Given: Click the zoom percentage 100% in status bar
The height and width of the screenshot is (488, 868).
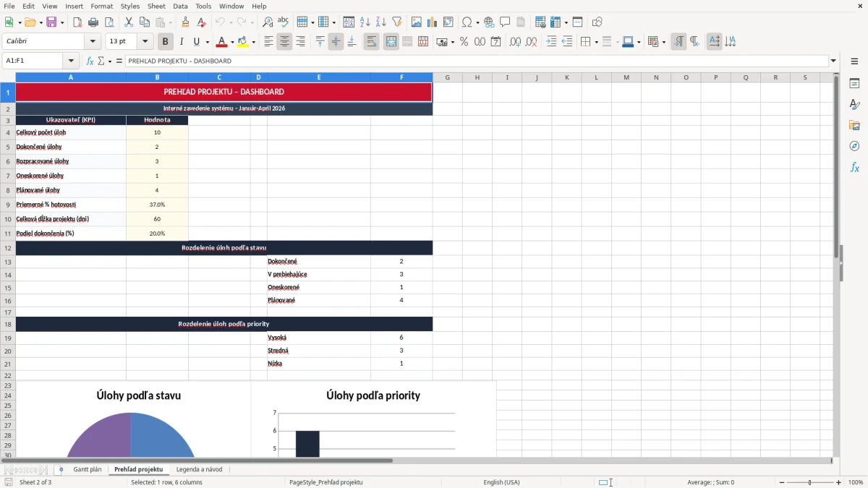Looking at the screenshot, I should click(856, 482).
